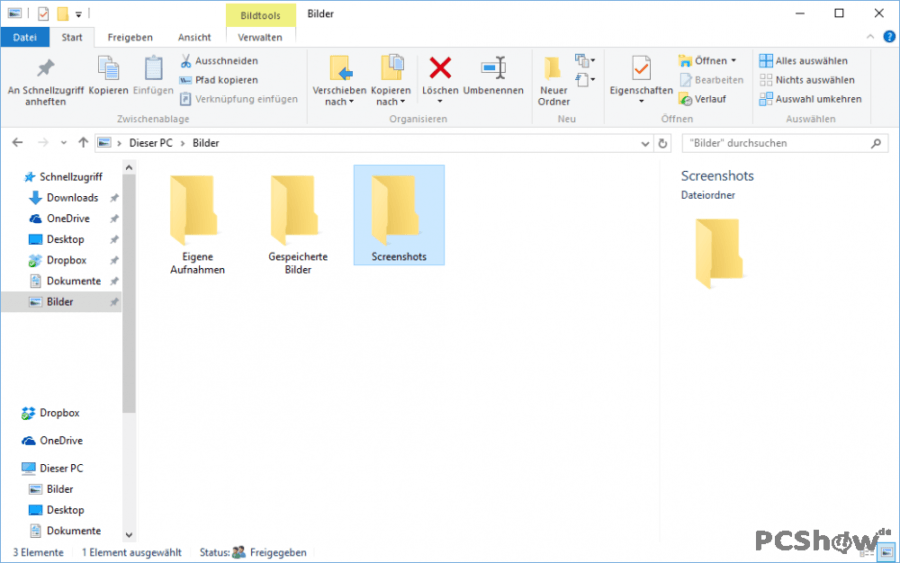This screenshot has width=900, height=563.
Task: Expand the address bar history dropdown
Action: [645, 143]
